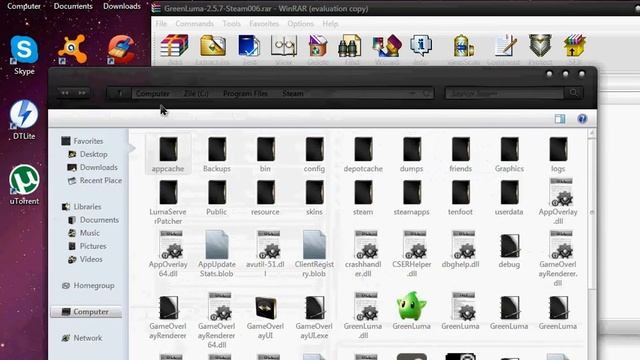
Task: Open the Commands menu in WinRAR
Action: [x=194, y=24]
